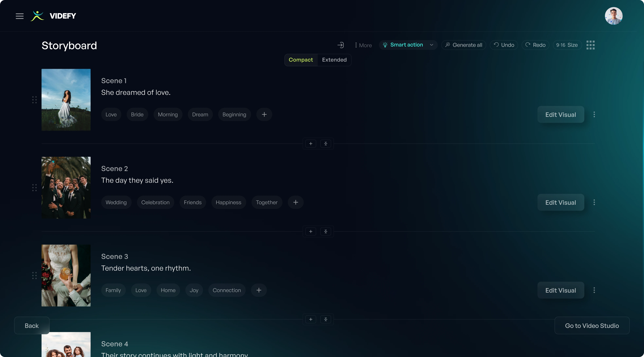Screen dimensions: 644x357
Task: Click Generate all
Action: pos(464,45)
